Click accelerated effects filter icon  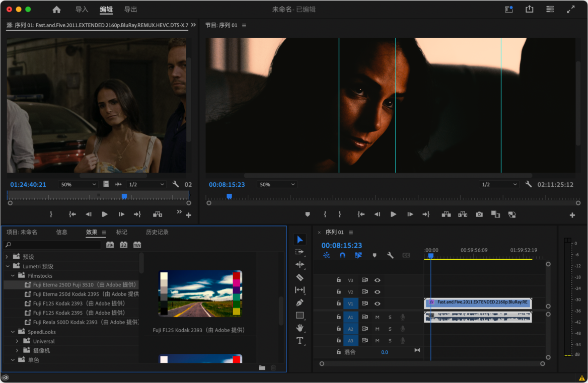pos(110,245)
